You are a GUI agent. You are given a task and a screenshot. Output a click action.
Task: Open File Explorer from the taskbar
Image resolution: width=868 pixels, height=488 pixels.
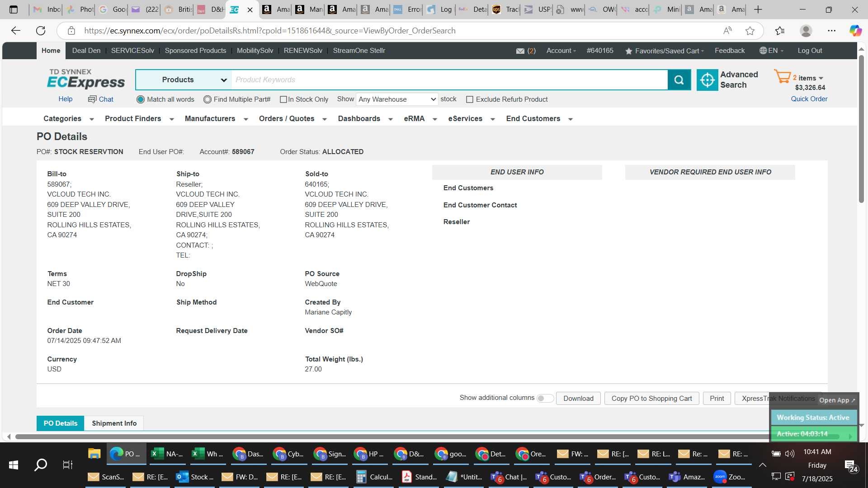[94, 454]
